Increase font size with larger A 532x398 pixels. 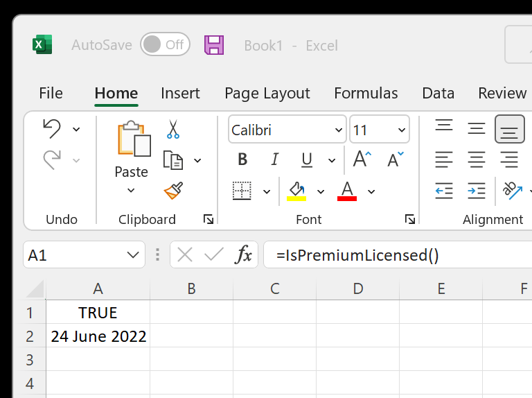point(362,159)
